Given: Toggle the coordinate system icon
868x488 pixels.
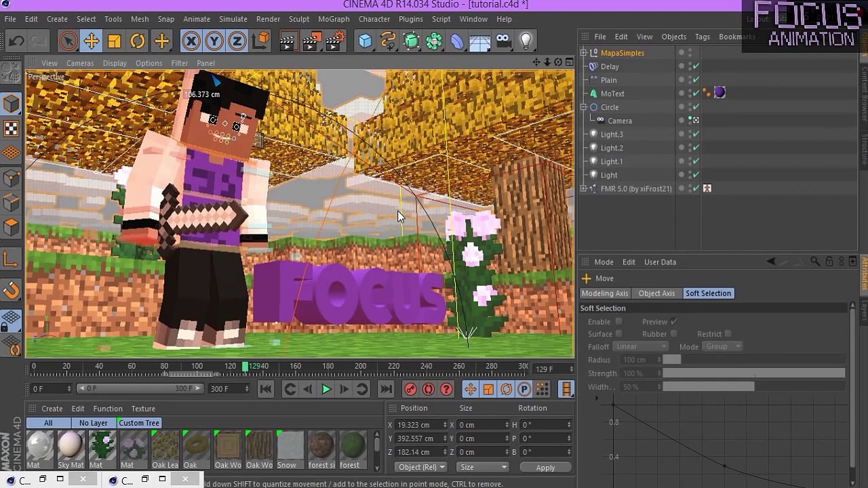Looking at the screenshot, I should 260,41.
